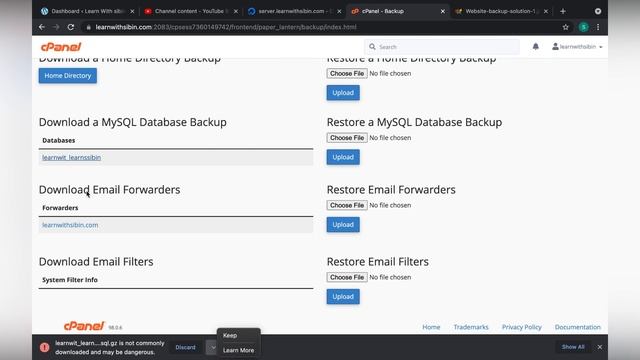Open the Chrome profile avatar
The height and width of the screenshot is (360, 640).
[x=584, y=27]
